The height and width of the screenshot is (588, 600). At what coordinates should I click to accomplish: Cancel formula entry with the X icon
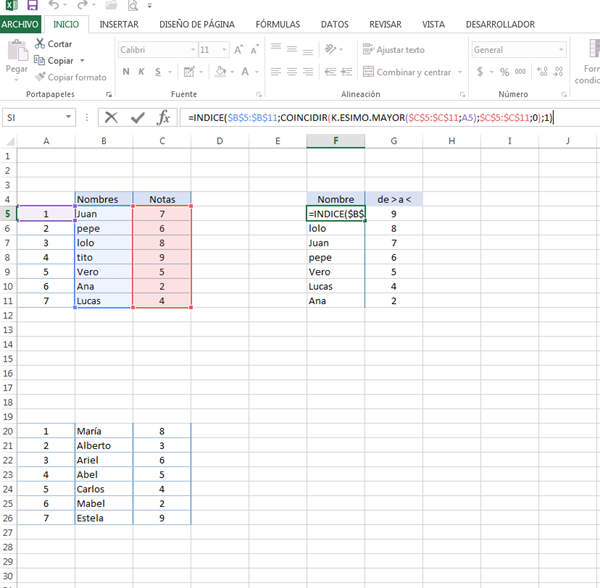(111, 117)
